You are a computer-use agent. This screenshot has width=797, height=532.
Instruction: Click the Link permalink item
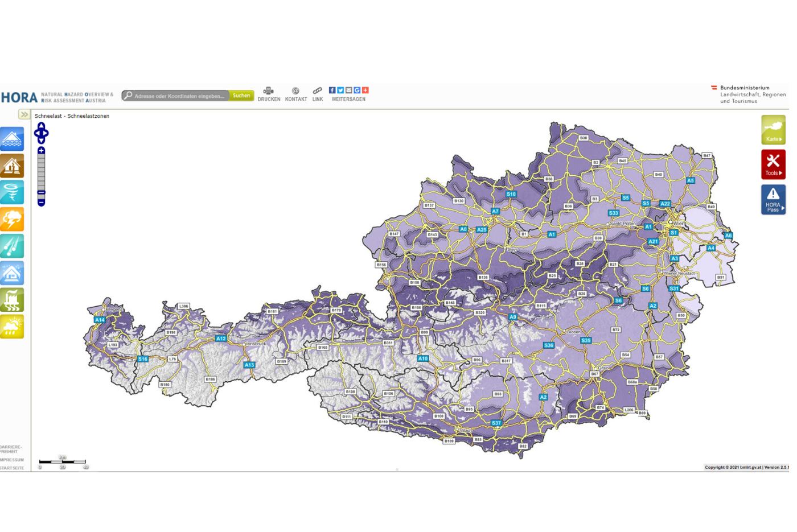(317, 94)
